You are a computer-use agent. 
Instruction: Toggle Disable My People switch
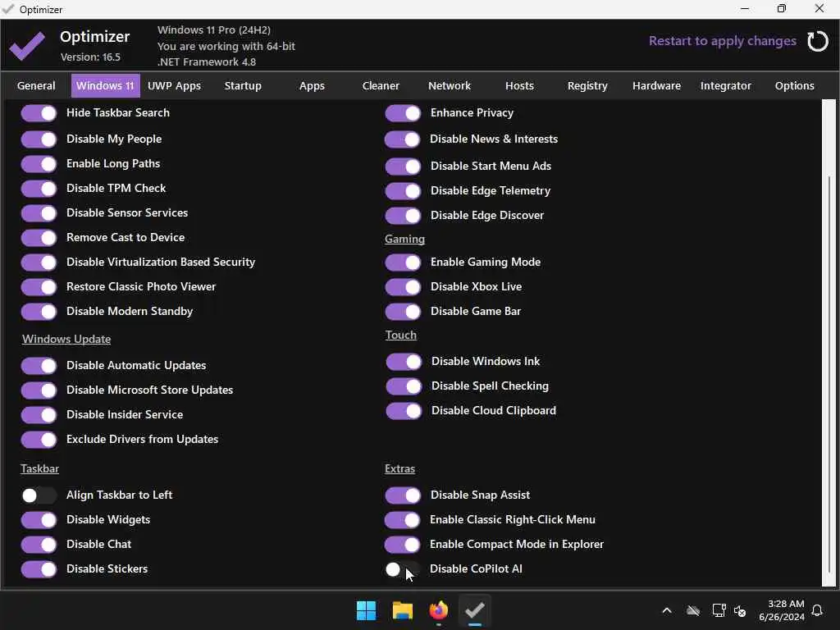coord(39,139)
